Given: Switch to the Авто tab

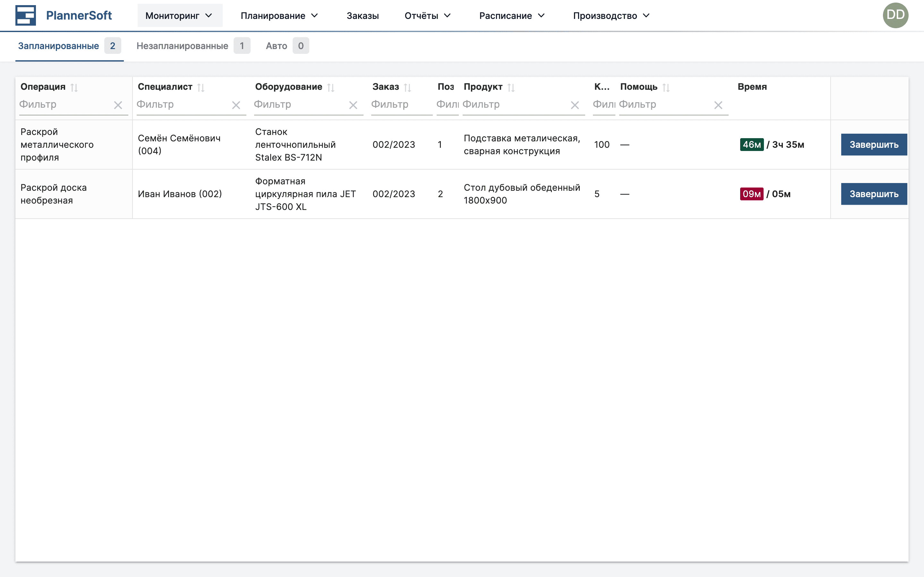Looking at the screenshot, I should click(277, 46).
